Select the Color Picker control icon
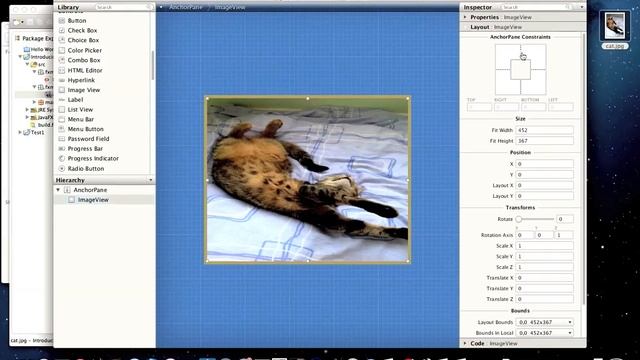 (62, 50)
